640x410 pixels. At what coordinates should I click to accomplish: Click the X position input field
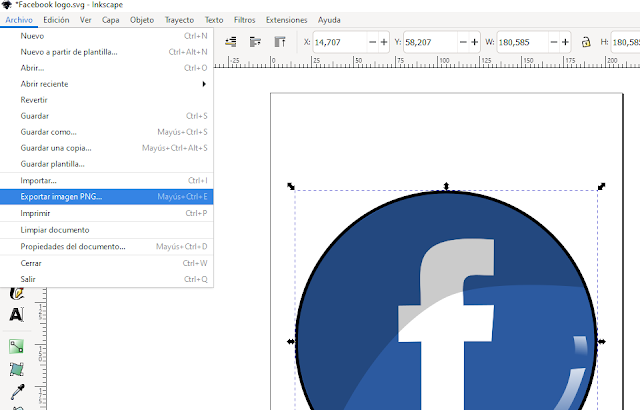click(x=340, y=42)
